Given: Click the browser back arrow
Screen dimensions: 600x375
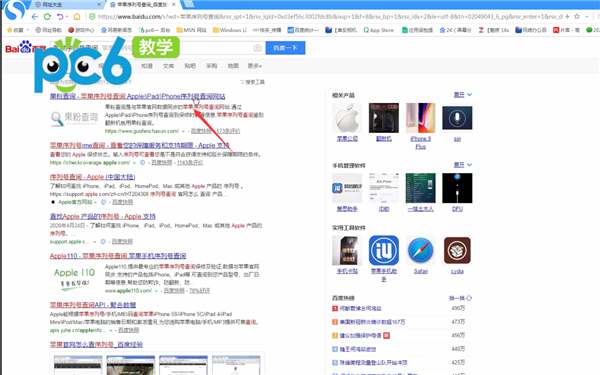Looking at the screenshot, I should pos(35,16).
